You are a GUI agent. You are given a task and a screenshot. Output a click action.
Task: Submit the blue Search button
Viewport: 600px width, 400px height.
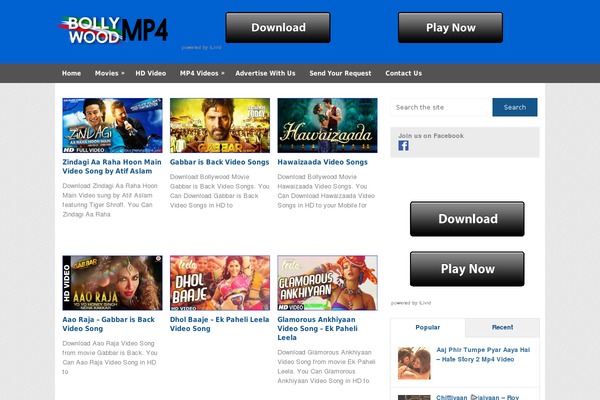point(515,107)
